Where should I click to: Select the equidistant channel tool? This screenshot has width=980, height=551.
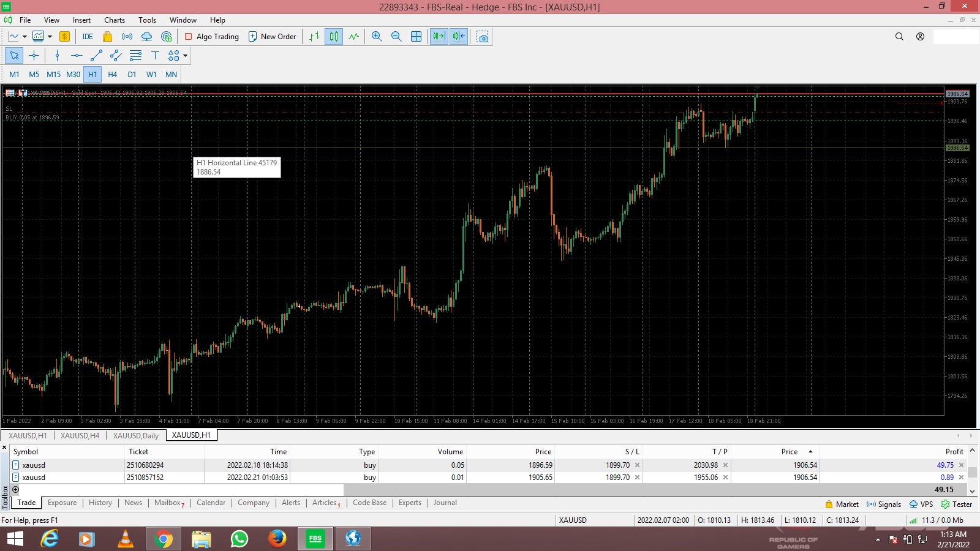116,56
